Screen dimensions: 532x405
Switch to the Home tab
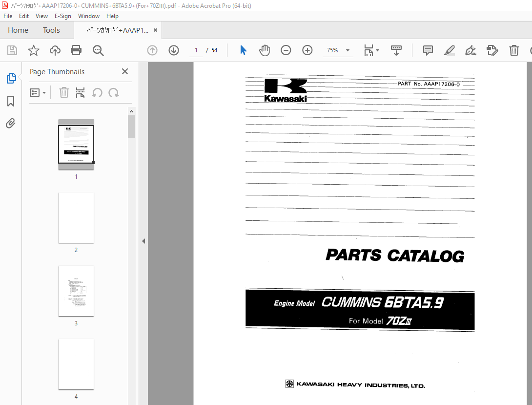[18, 30]
